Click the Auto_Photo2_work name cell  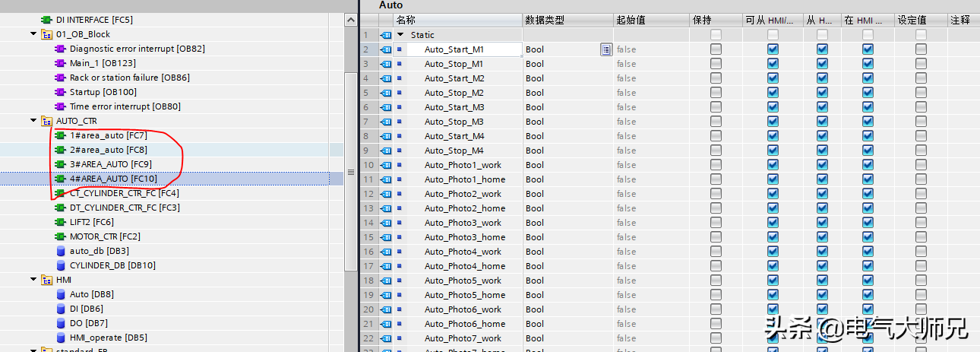[463, 194]
